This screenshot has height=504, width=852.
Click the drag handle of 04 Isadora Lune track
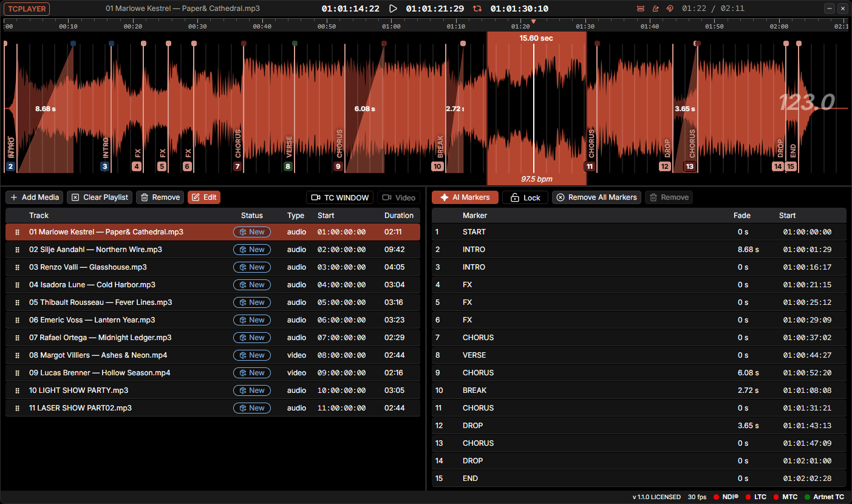pyautogui.click(x=17, y=285)
